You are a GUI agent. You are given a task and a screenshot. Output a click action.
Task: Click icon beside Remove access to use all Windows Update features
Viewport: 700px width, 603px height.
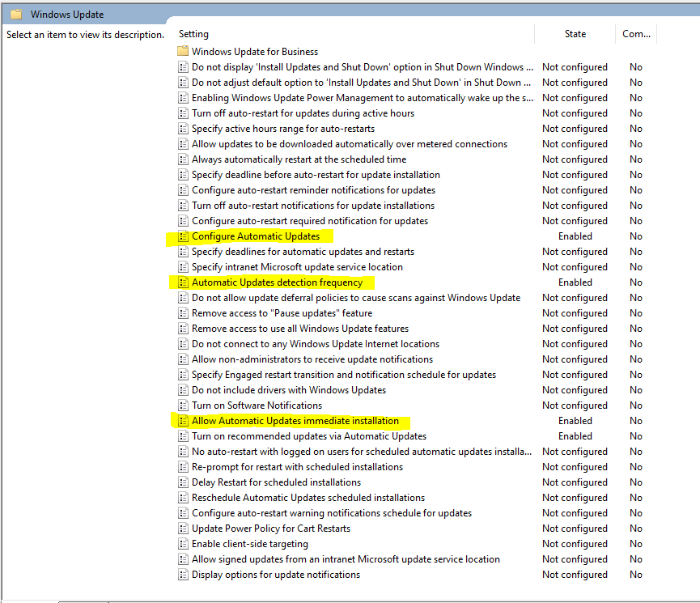183,329
